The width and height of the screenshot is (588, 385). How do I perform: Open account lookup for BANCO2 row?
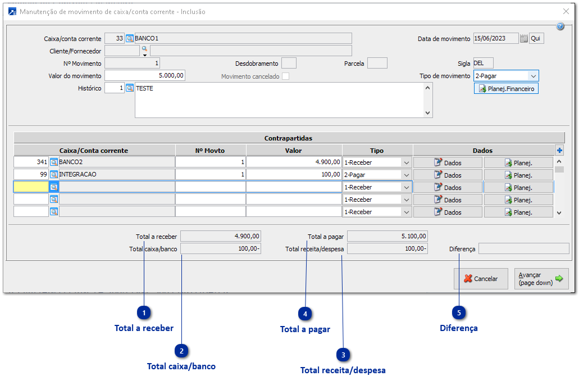(x=54, y=162)
